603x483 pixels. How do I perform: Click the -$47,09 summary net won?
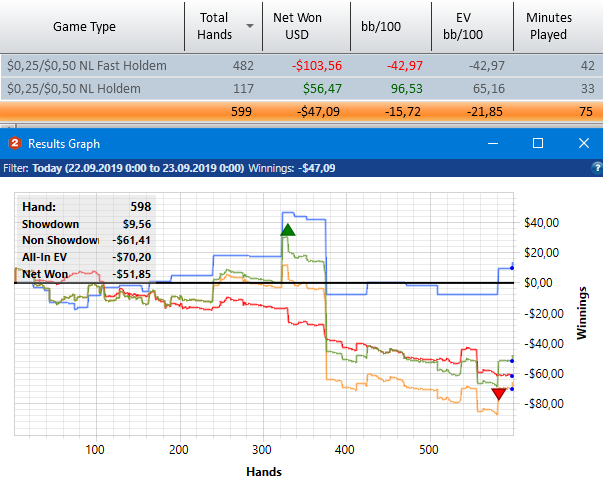[x=318, y=112]
